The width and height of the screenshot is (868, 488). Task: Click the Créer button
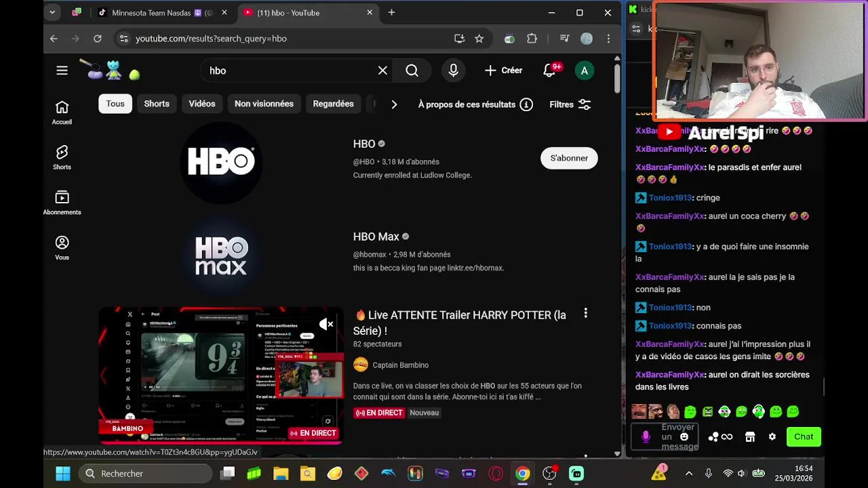pyautogui.click(x=503, y=70)
